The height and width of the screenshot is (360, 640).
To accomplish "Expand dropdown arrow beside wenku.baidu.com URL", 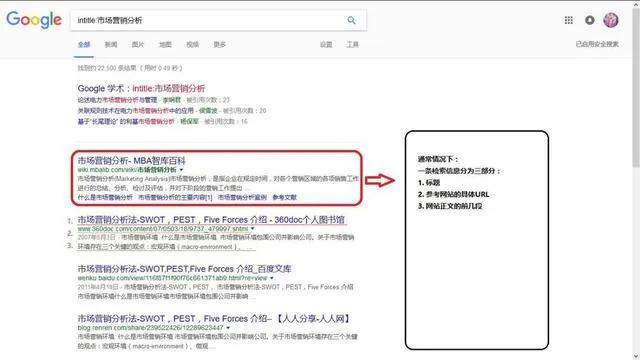I will tap(272, 278).
